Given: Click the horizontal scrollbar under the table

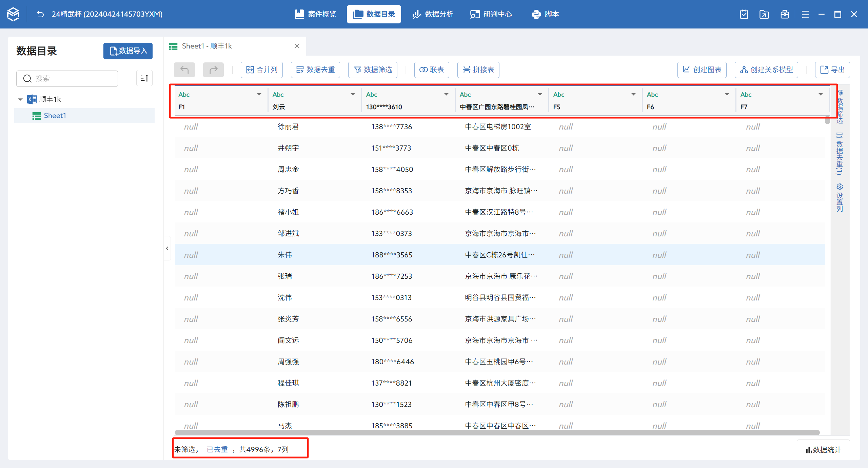Looking at the screenshot, I should [x=497, y=432].
